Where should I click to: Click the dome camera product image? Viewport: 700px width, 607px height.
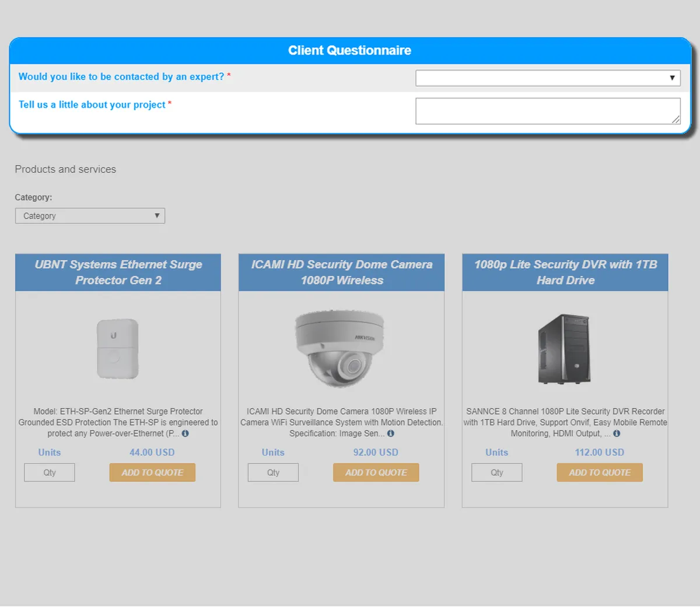[341, 348]
